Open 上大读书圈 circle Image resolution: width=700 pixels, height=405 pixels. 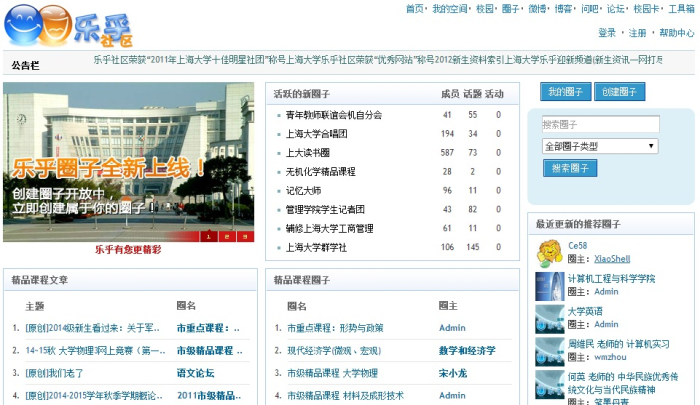tap(308, 153)
